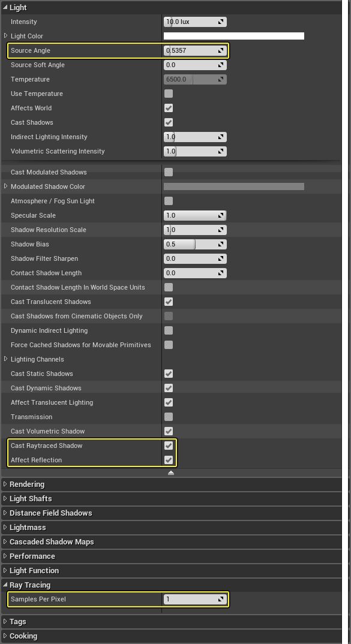Click the spinner icon beside Contact Shadow Length
351x644 pixels.
(220, 273)
